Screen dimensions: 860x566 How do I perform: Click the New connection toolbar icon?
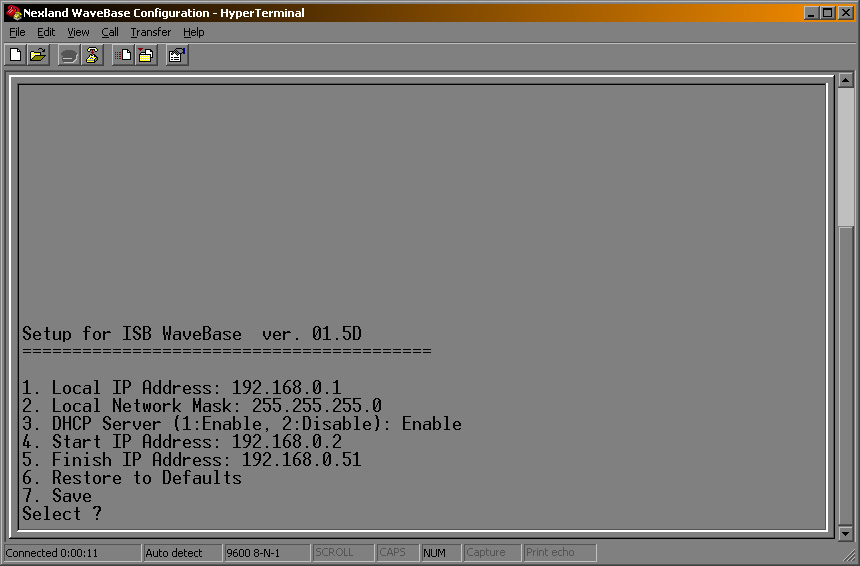[16, 56]
